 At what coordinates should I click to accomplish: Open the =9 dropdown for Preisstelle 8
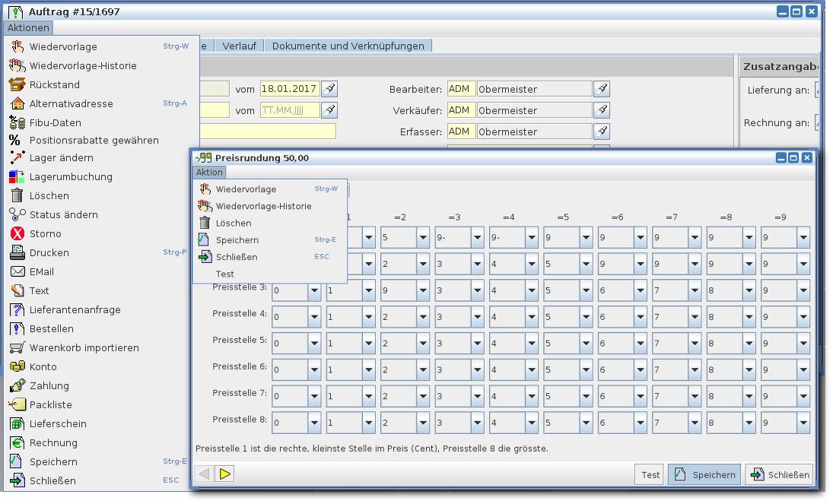803,423
